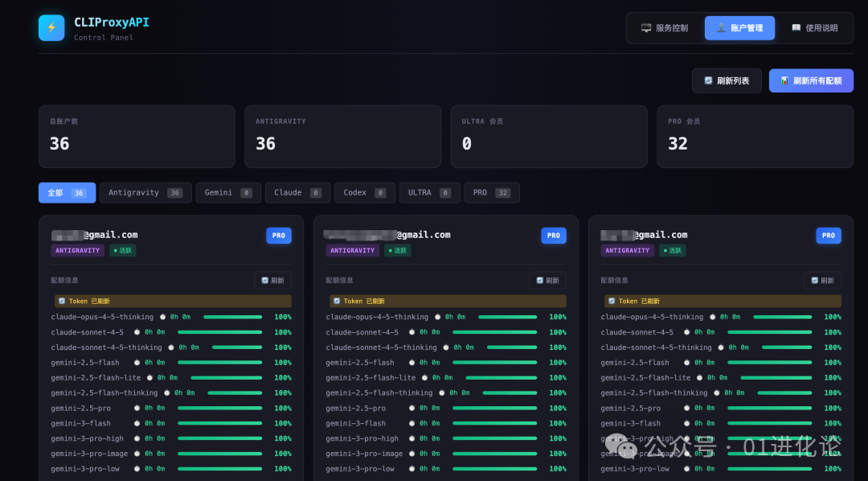
Task: Click 100% value of gemini-3-pro-low in second card
Action: pyautogui.click(x=558, y=469)
